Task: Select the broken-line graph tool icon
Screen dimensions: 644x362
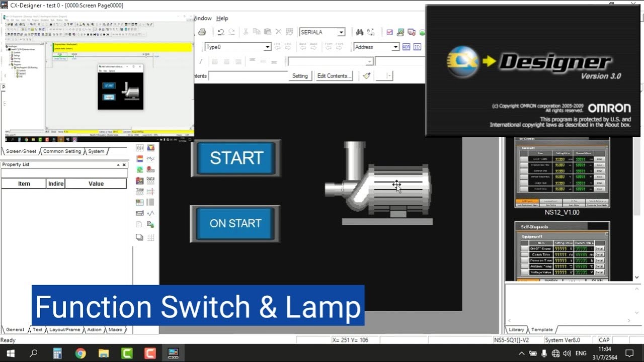Action: click(x=150, y=159)
